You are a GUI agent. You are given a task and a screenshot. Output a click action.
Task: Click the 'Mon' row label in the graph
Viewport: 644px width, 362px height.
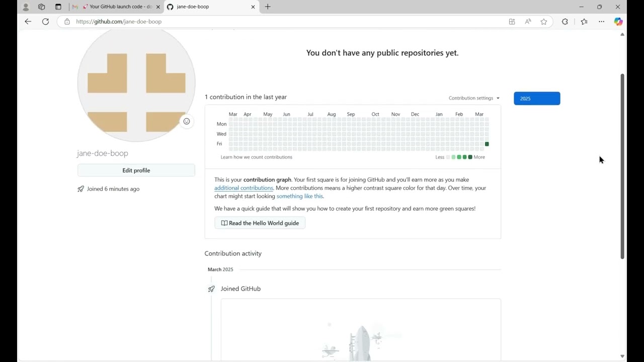(221, 124)
